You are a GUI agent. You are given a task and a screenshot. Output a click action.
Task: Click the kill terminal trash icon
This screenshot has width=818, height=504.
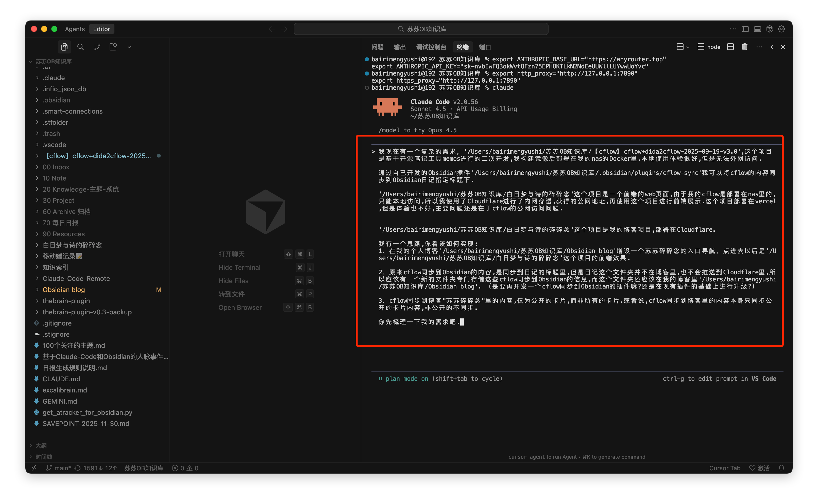[744, 47]
